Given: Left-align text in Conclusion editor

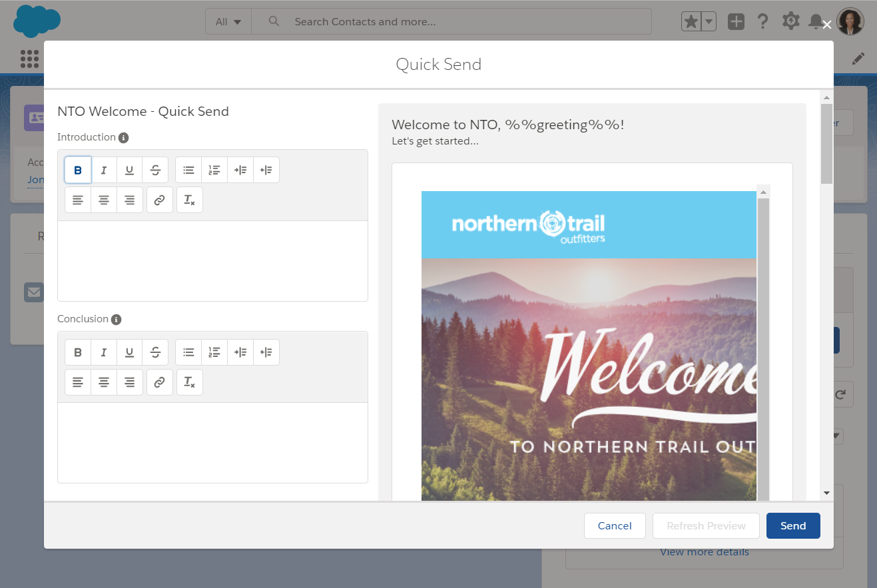Looking at the screenshot, I should [x=78, y=382].
